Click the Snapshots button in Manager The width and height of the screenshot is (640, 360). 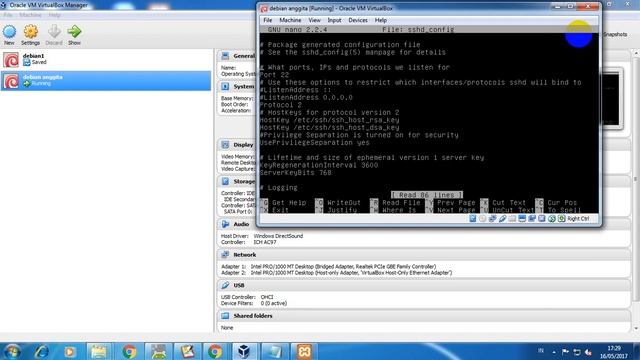pyautogui.click(x=615, y=34)
